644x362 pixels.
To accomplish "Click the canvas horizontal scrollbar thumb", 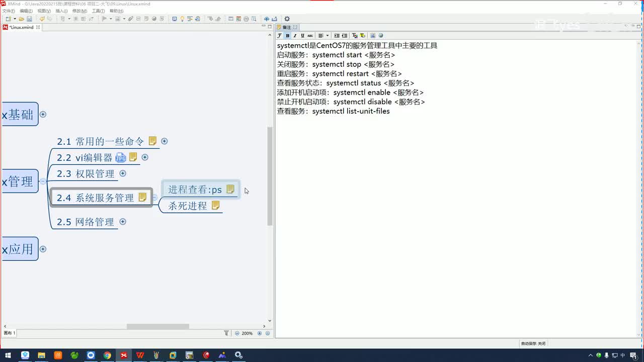I will coord(157,326).
